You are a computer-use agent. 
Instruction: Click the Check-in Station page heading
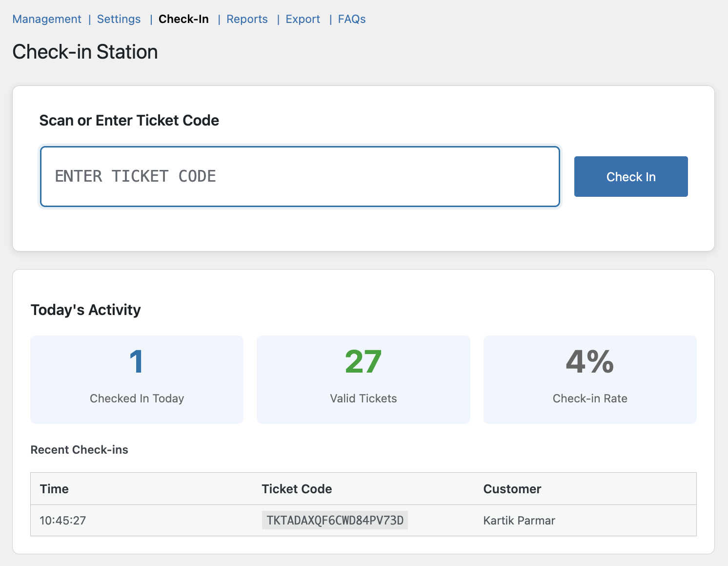pos(85,52)
